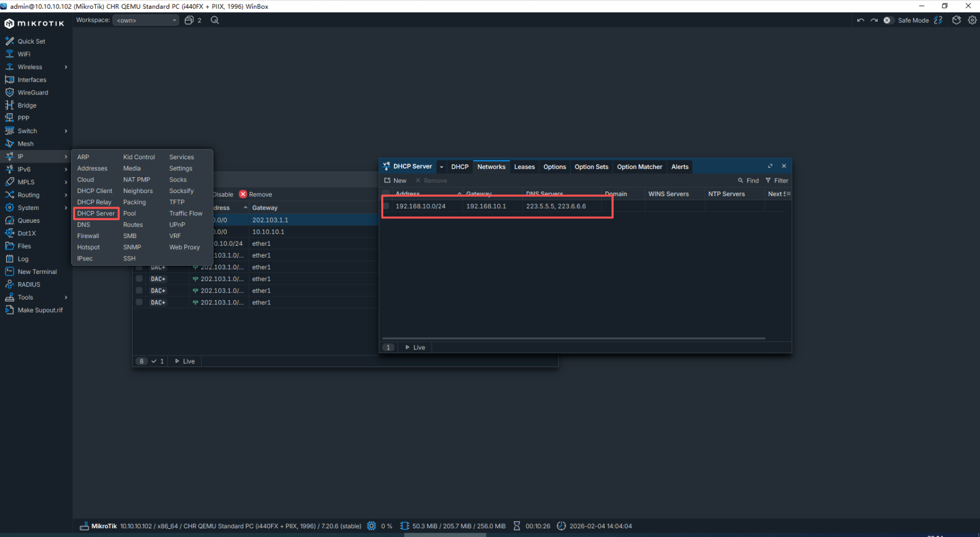Open the settings gear icon
This screenshot has height=537, width=980.
[x=972, y=20]
